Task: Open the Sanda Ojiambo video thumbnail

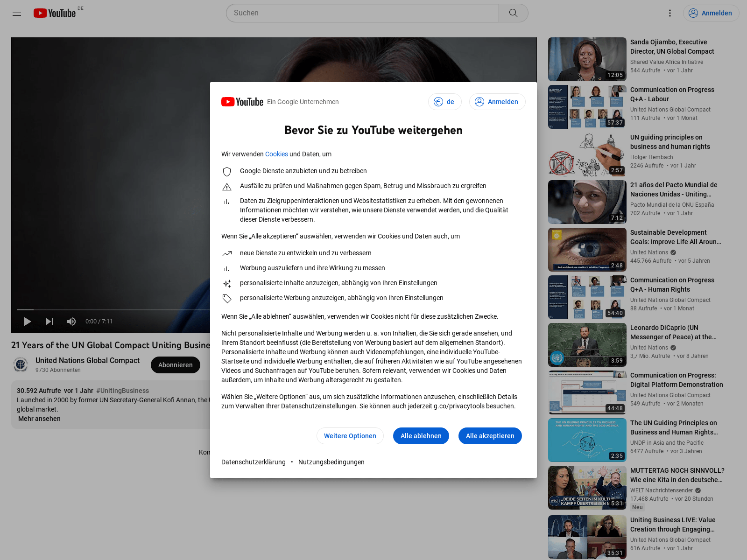Action: point(587,59)
